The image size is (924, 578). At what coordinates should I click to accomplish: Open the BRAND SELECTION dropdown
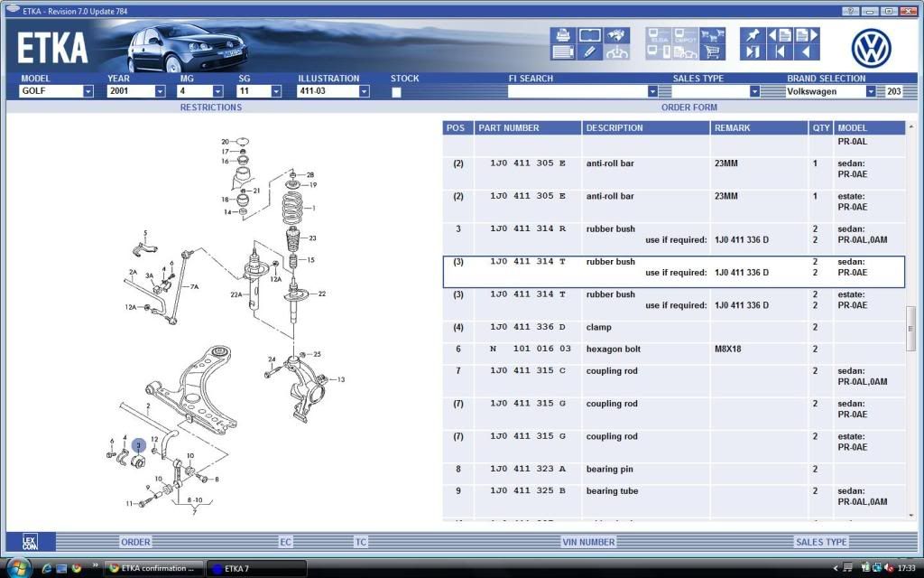[871, 91]
